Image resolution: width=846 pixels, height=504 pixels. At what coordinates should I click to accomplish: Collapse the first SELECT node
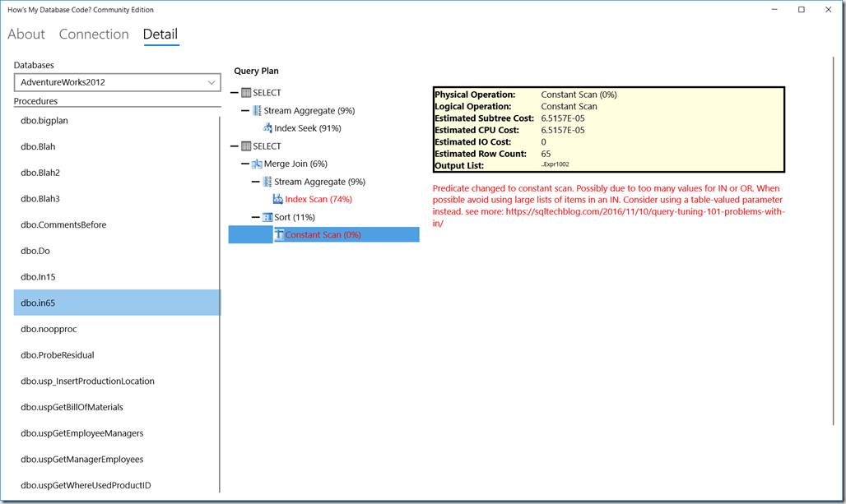click(x=235, y=93)
